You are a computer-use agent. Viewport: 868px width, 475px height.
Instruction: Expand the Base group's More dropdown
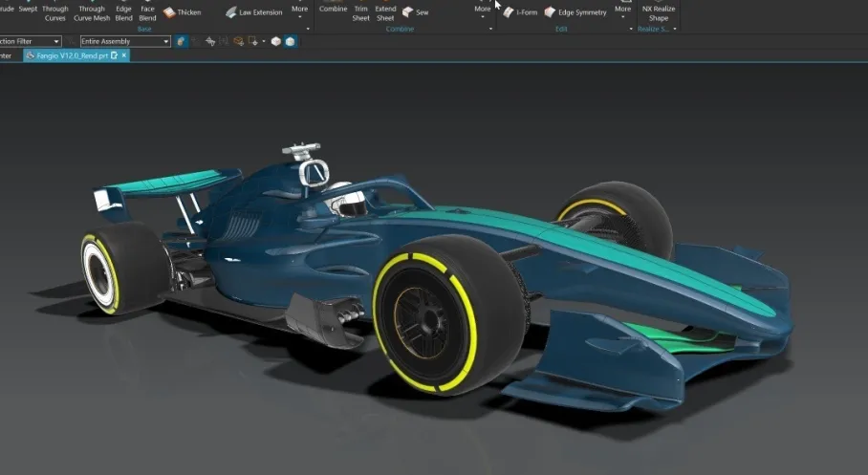(299, 11)
